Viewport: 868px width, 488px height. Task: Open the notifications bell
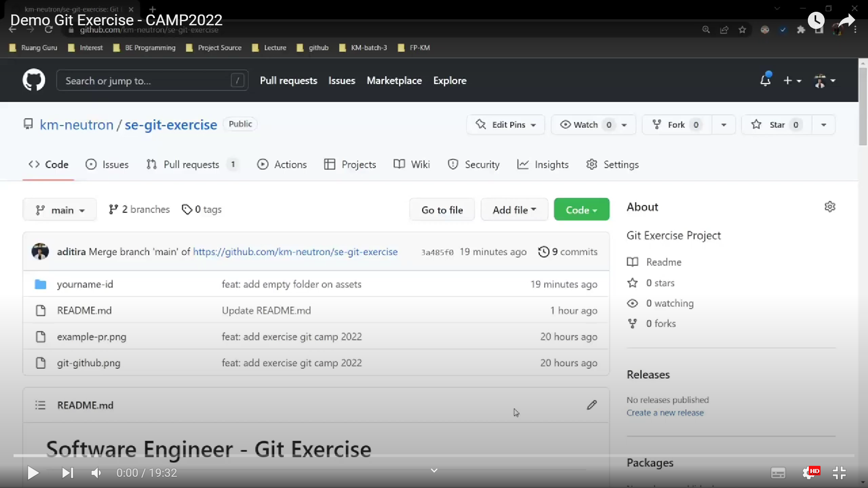tap(765, 80)
